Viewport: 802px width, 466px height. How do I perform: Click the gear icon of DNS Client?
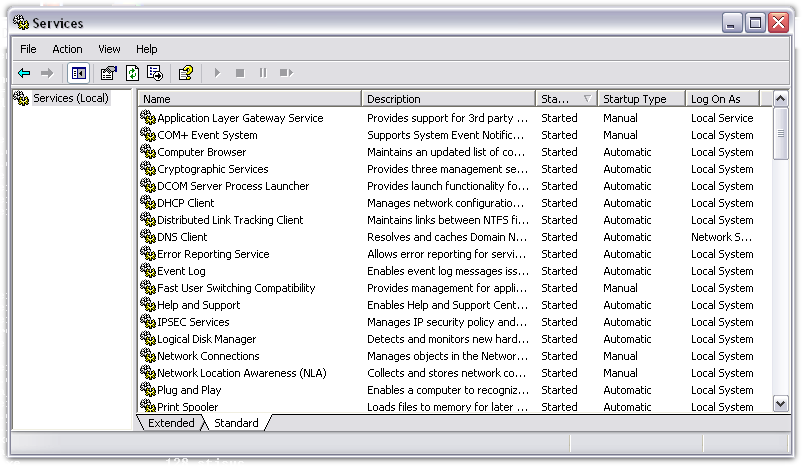click(148, 236)
